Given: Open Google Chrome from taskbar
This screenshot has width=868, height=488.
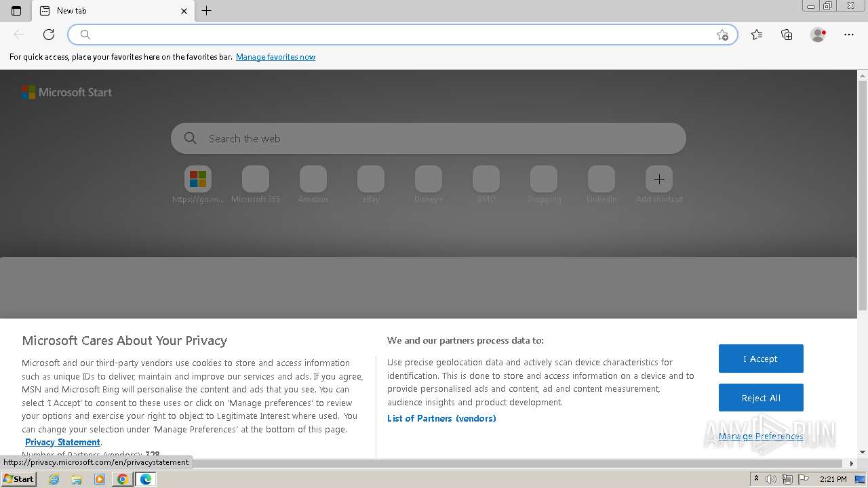Looking at the screenshot, I should pos(123,479).
